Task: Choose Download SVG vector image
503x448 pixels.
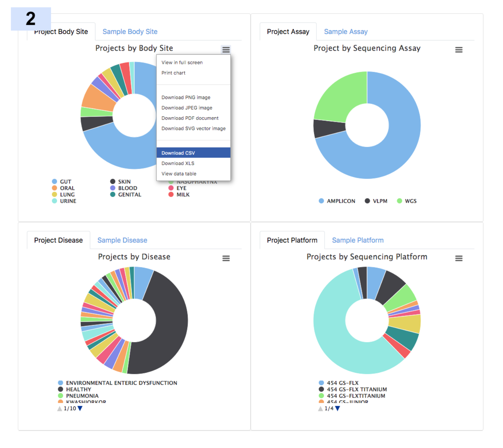Action: click(x=193, y=128)
